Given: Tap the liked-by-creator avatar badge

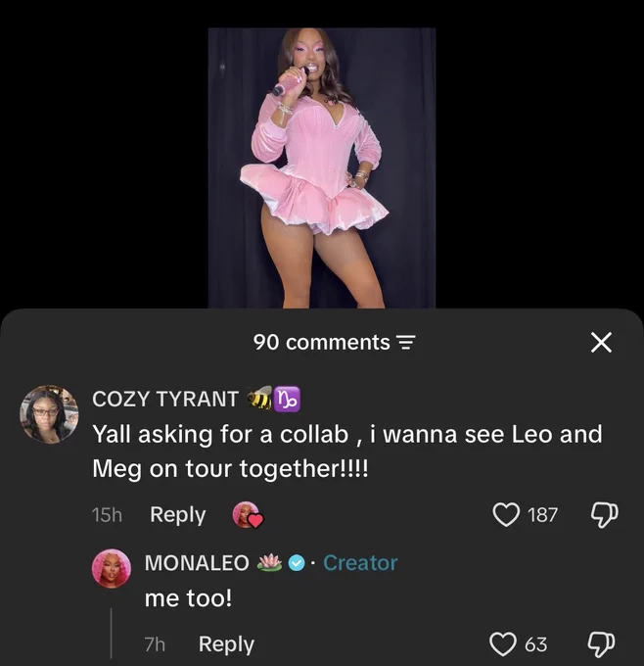Looking at the screenshot, I should tap(248, 514).
